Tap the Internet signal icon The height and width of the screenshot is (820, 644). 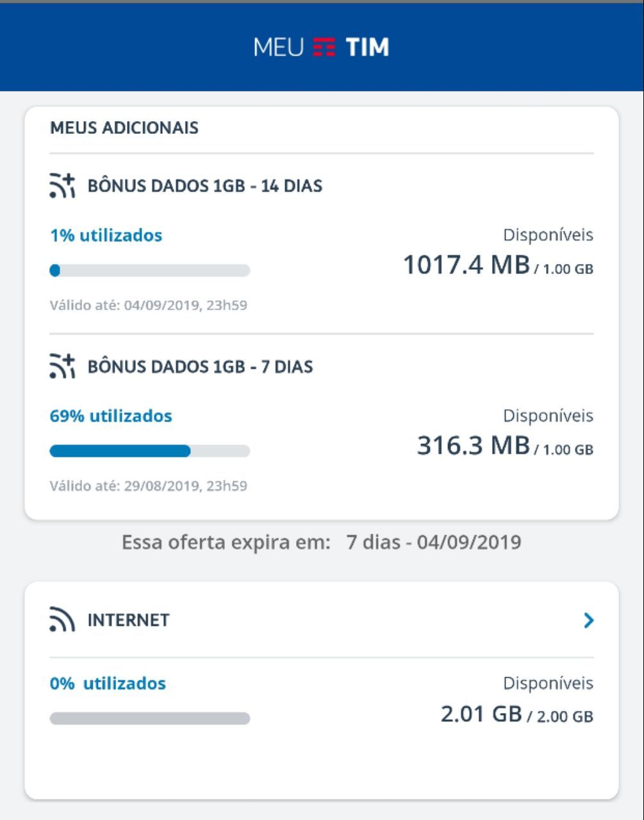pyautogui.click(x=62, y=620)
